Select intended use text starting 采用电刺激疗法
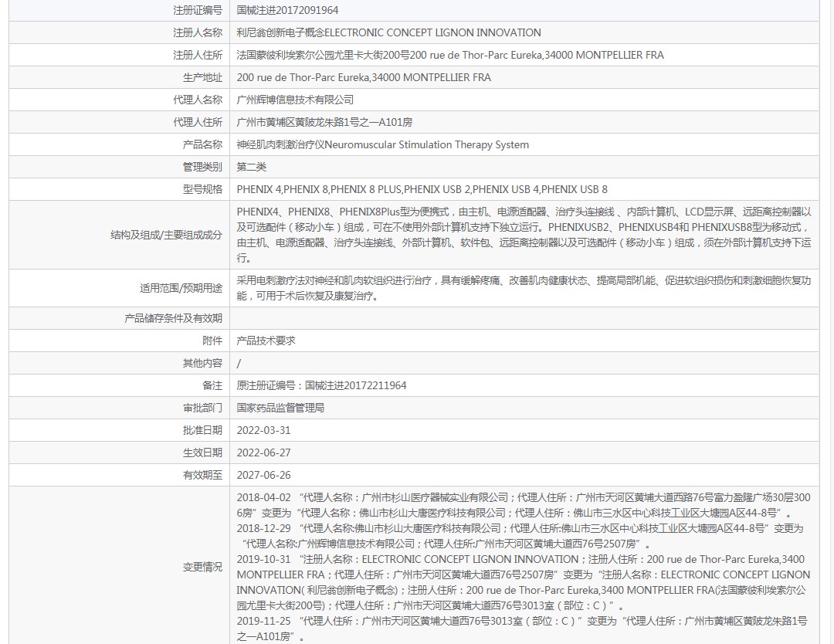This screenshot has height=644, width=834. pyautogui.click(x=524, y=288)
